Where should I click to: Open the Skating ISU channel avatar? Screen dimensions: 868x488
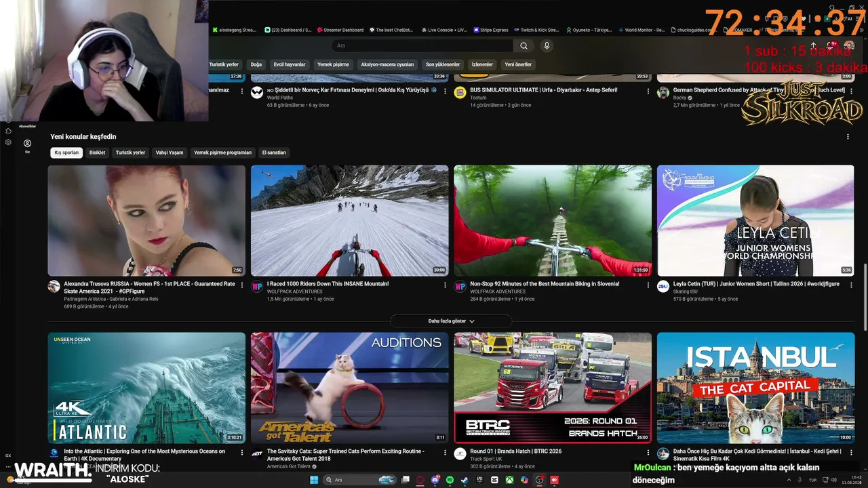click(x=663, y=287)
